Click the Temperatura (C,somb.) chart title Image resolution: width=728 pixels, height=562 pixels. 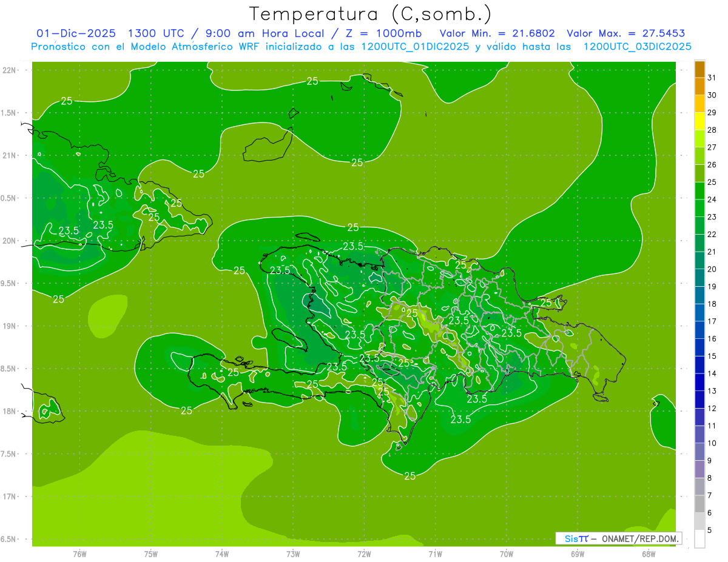[x=371, y=13]
